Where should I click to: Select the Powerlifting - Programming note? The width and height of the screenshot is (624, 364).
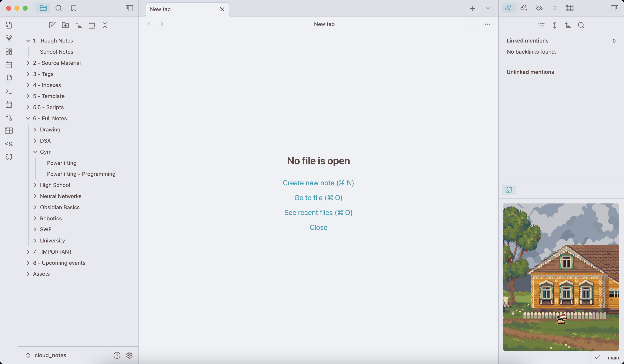[81, 174]
